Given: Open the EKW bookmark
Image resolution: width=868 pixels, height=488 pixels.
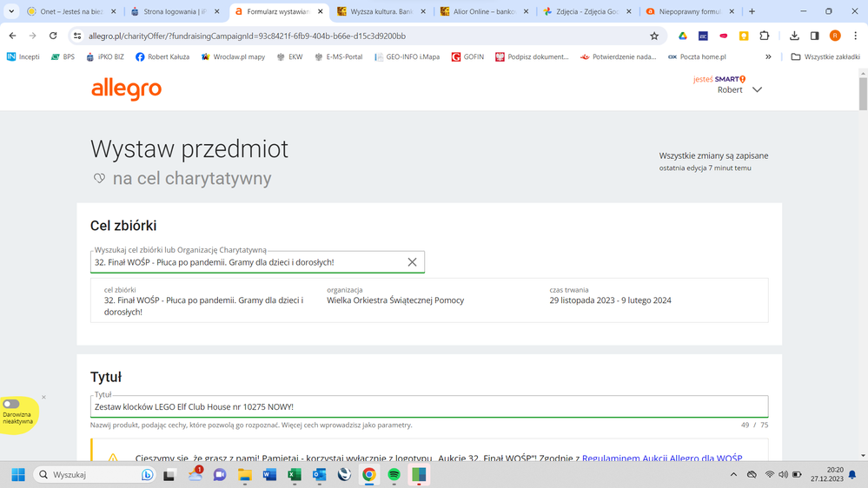Looking at the screenshot, I should (x=289, y=57).
